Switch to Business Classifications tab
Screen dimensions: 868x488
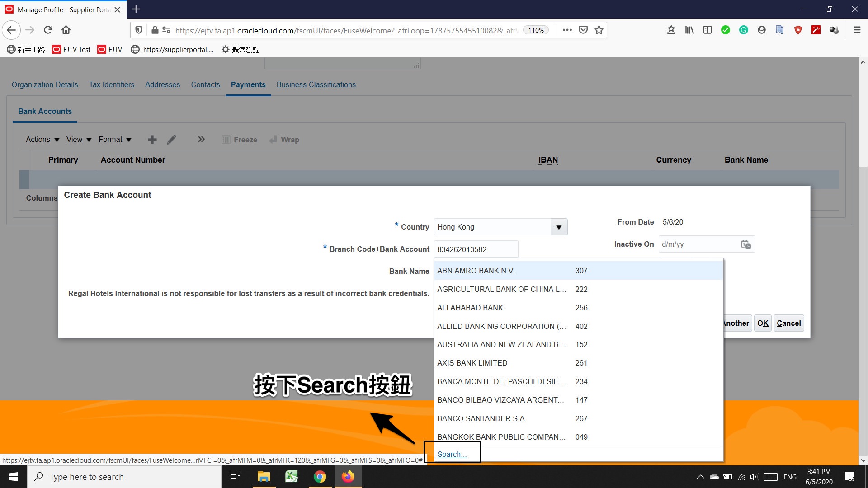316,85
